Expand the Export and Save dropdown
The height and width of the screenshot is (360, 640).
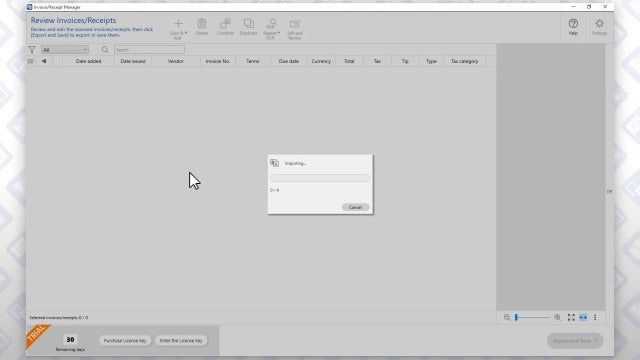596,340
